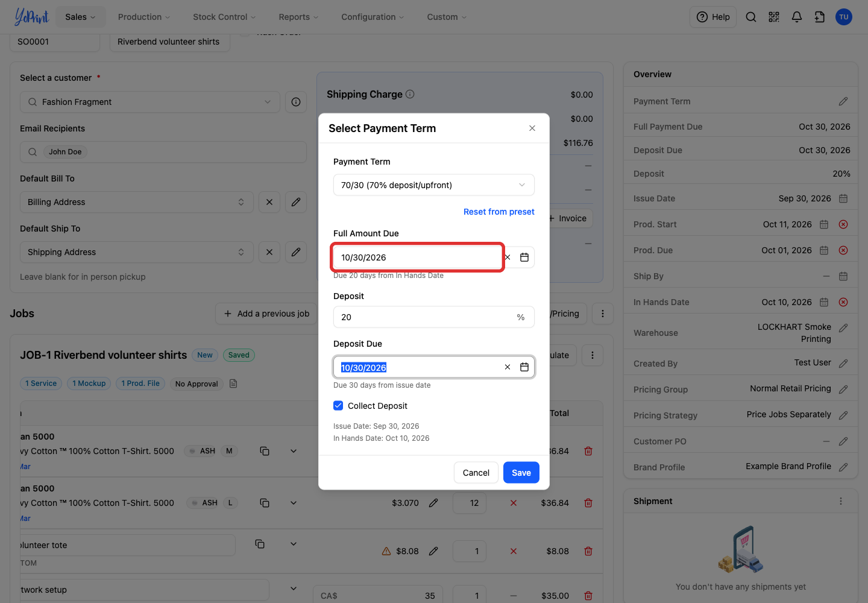Clear the Deposit Due date
The image size is (868, 603).
click(x=508, y=367)
